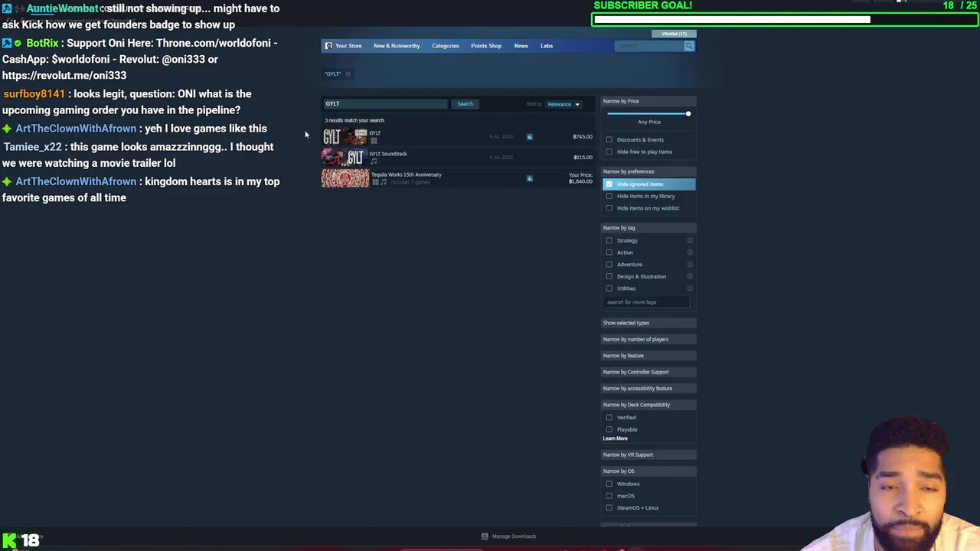Check the macOS filter

[x=609, y=496]
